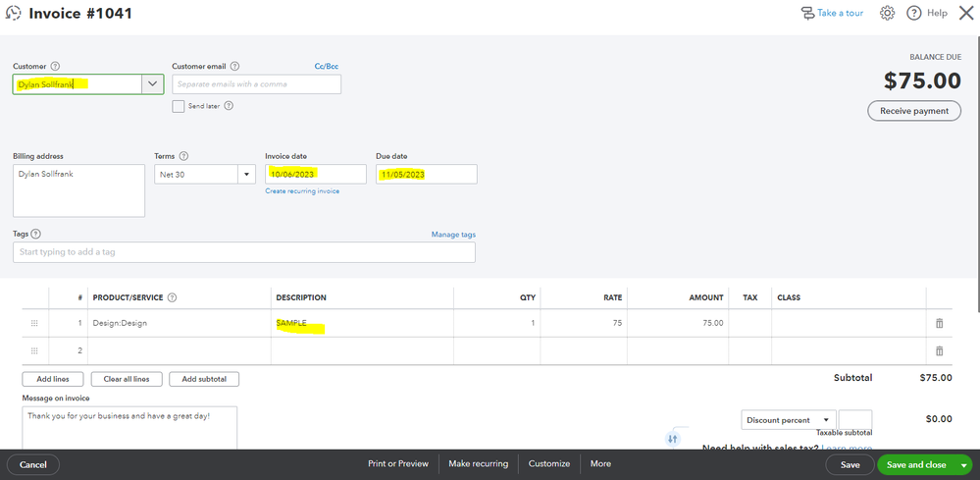Open the invoice history clock icon
The height and width of the screenshot is (480, 980).
click(x=13, y=13)
